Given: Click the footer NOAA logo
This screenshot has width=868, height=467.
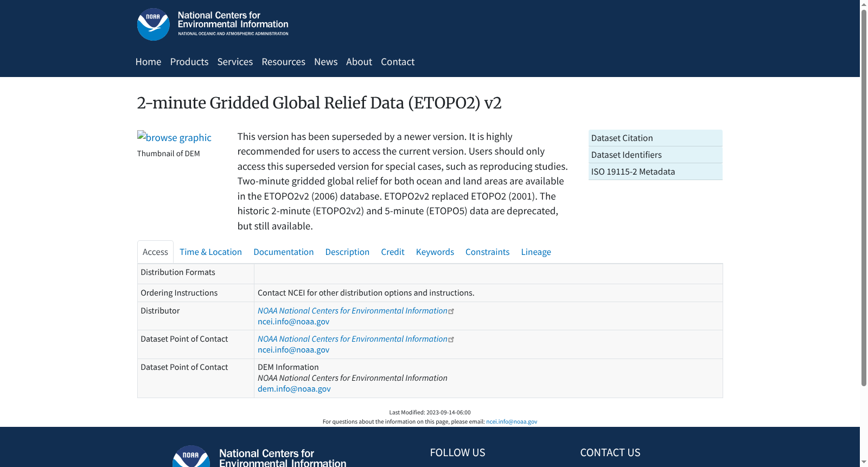Looking at the screenshot, I should click(191, 456).
